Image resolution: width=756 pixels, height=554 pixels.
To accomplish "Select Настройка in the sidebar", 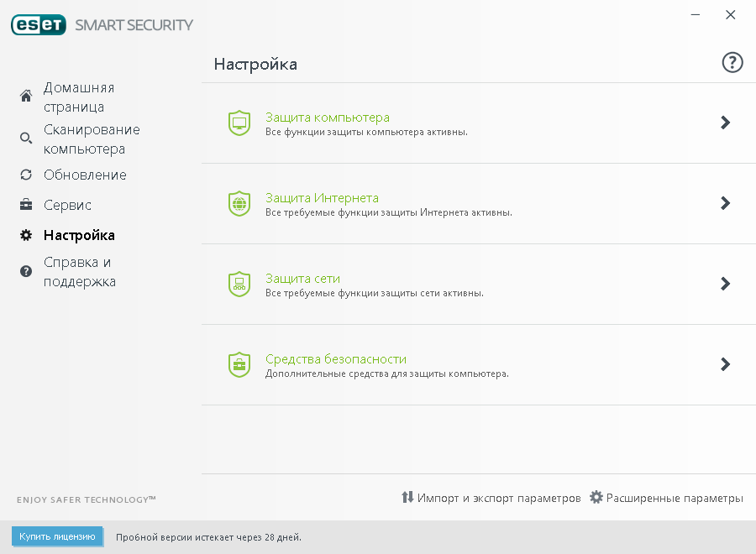I will [79, 235].
